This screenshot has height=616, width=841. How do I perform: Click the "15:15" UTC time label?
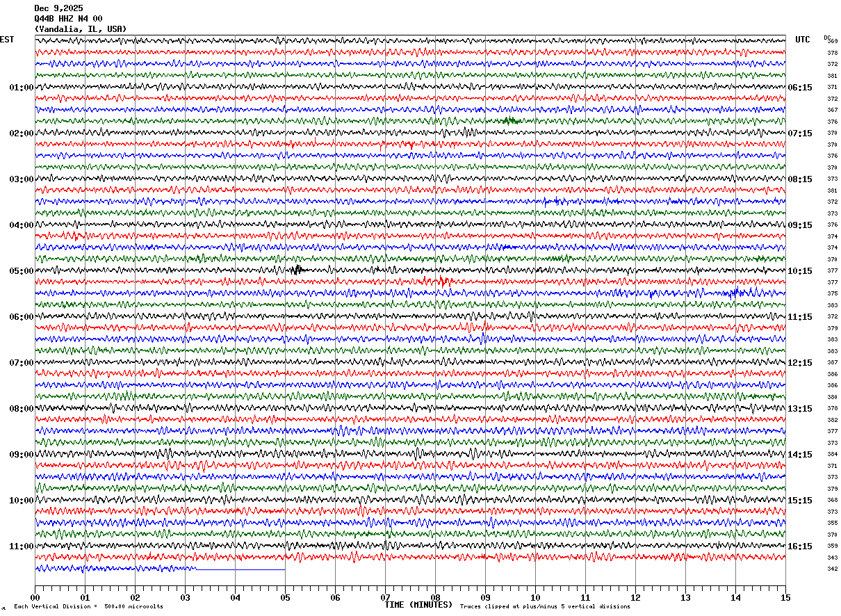pyautogui.click(x=799, y=501)
